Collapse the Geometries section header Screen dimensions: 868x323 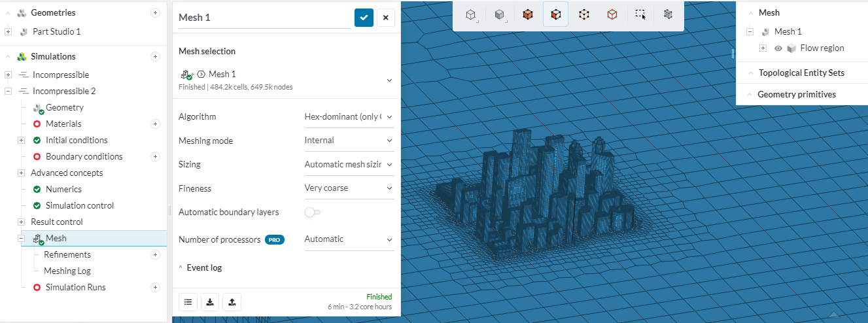8,12
